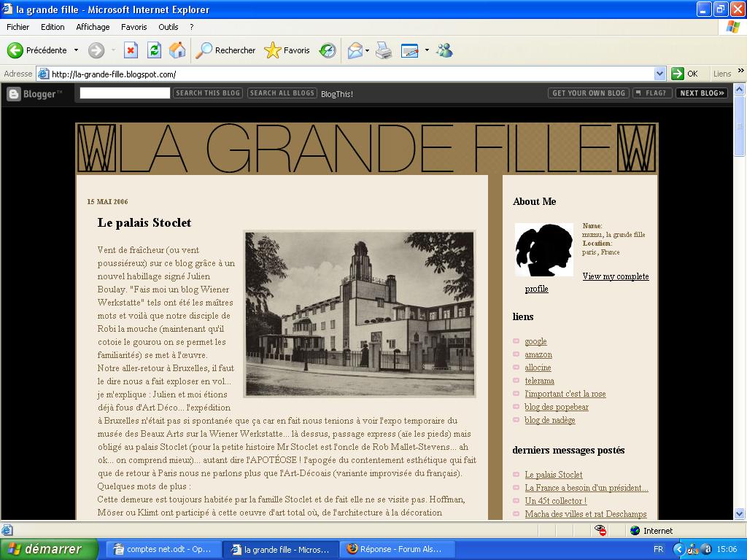
Task: Show hidden tray icons chevron
Action: [678, 549]
